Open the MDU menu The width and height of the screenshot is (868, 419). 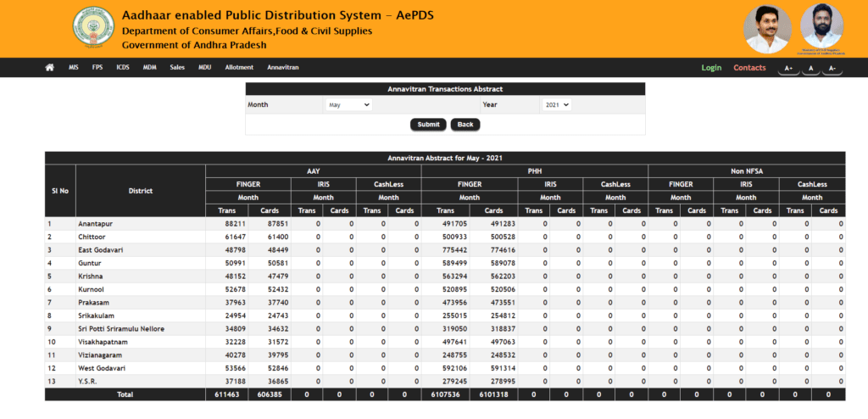click(205, 68)
